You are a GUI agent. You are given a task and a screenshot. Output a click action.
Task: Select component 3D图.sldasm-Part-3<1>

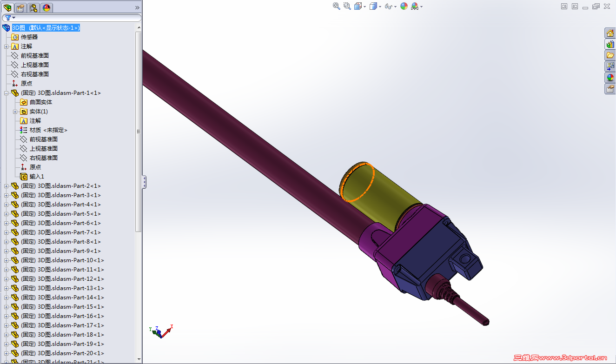pyautogui.click(x=61, y=195)
